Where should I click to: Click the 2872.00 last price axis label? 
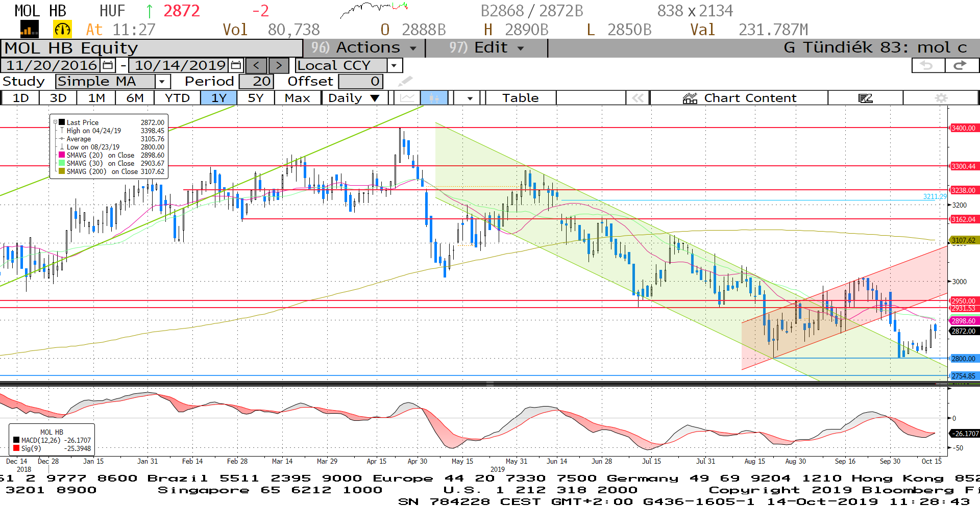click(964, 331)
